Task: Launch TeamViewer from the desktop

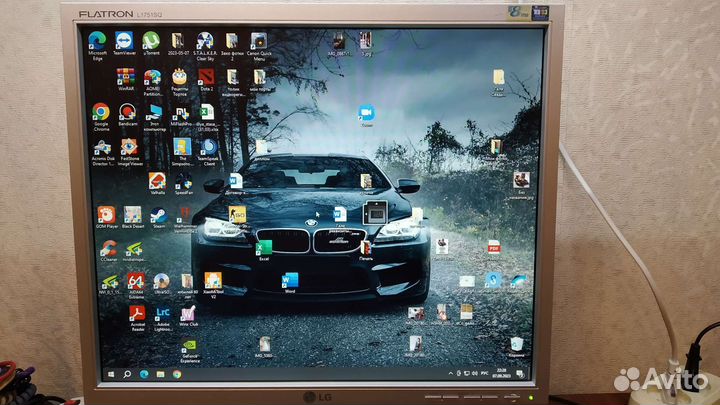Action: (124, 41)
